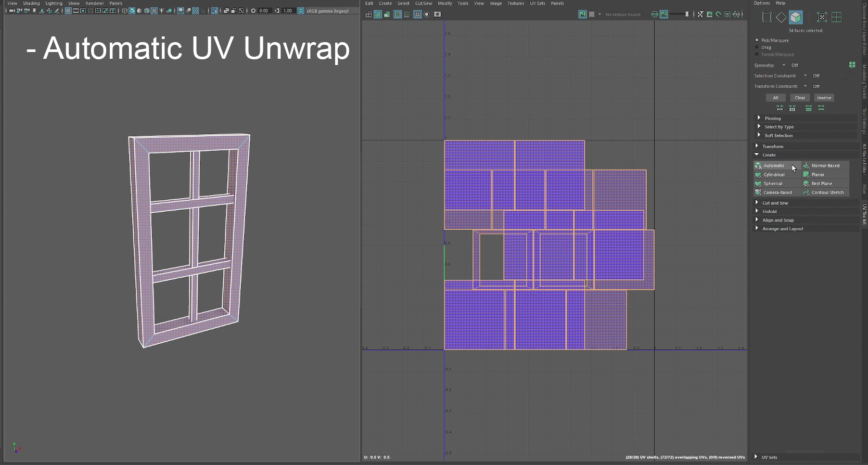Expand the Align and Snap section
Screen dimensions: 868x465
(x=806, y=220)
